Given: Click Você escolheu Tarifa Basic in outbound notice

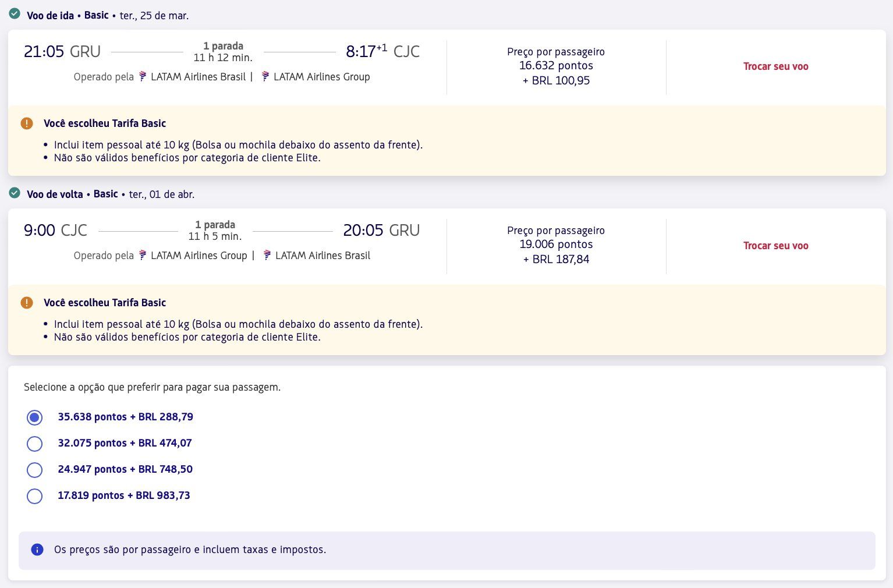Looking at the screenshot, I should [105, 123].
